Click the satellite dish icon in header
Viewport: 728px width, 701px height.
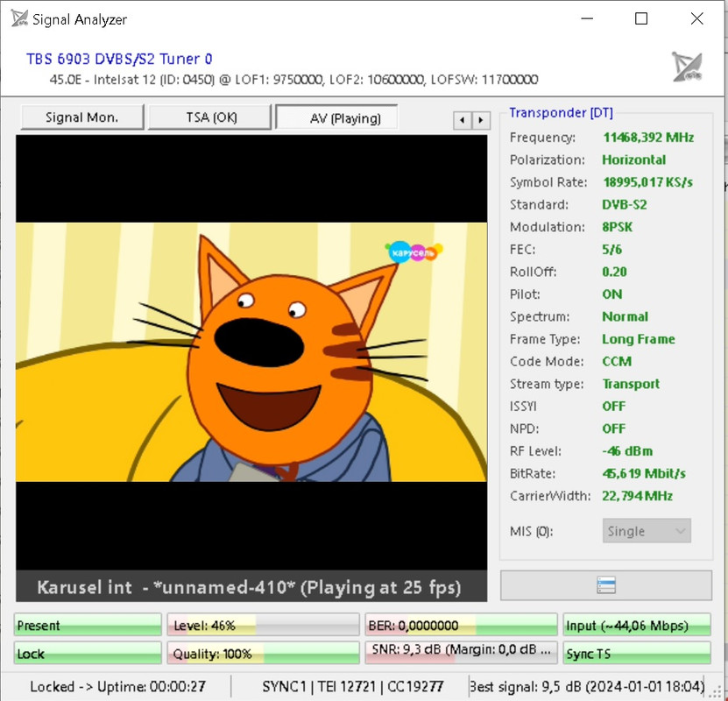click(687, 67)
